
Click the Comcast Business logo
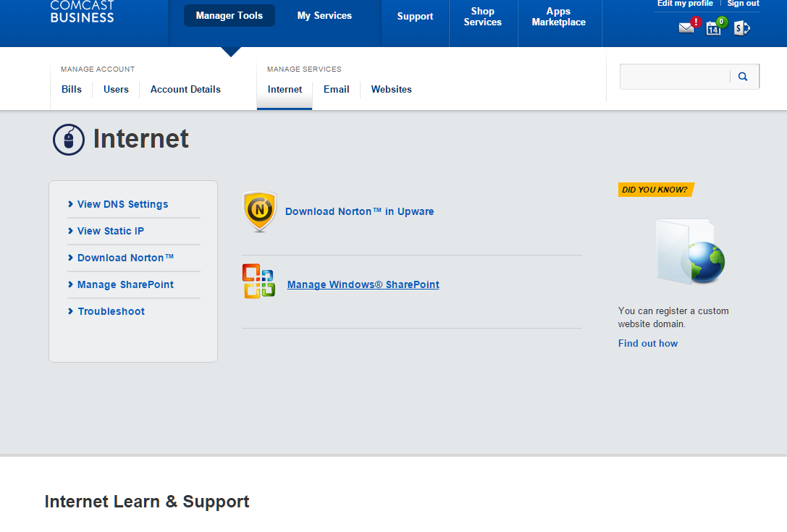click(x=82, y=11)
